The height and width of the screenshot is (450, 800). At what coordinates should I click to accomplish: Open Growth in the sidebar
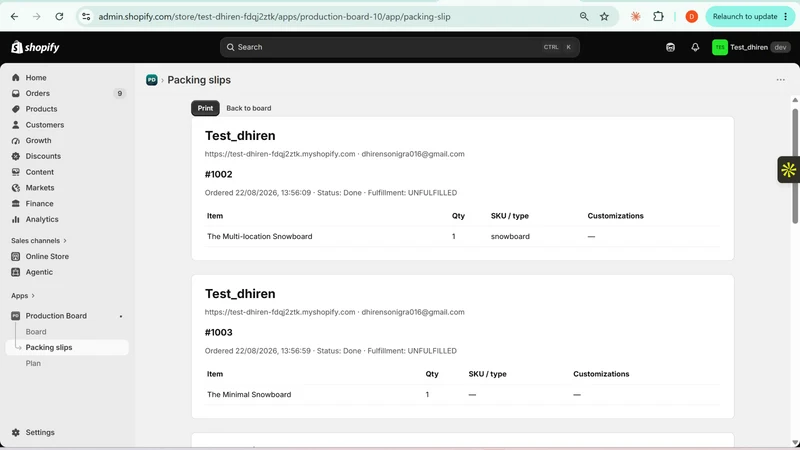(x=38, y=140)
